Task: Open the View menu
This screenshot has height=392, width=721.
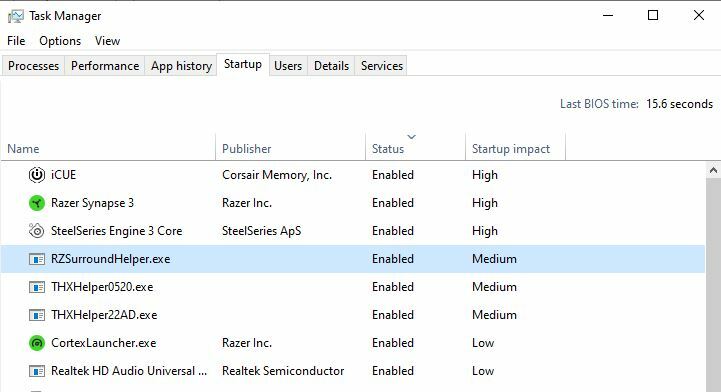Action: (x=108, y=41)
